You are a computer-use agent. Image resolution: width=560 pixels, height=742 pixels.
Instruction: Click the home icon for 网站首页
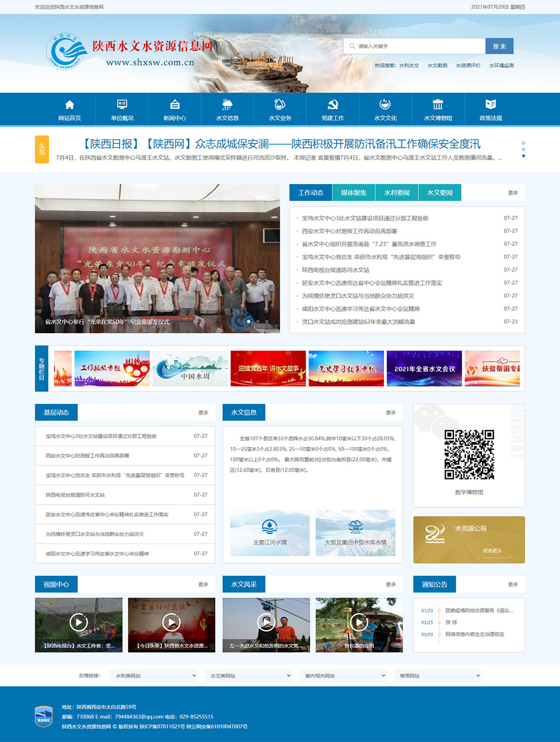pyautogui.click(x=69, y=105)
